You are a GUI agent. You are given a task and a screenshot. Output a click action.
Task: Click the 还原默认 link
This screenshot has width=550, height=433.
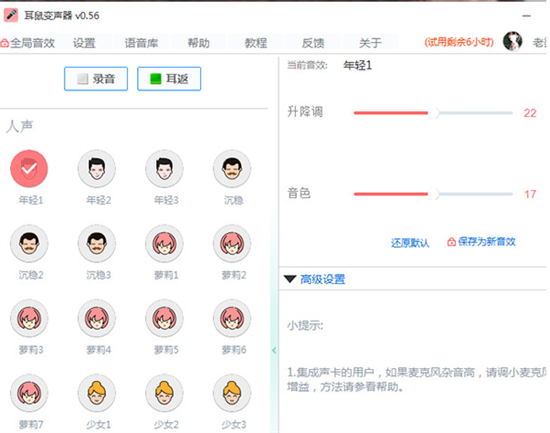point(410,242)
